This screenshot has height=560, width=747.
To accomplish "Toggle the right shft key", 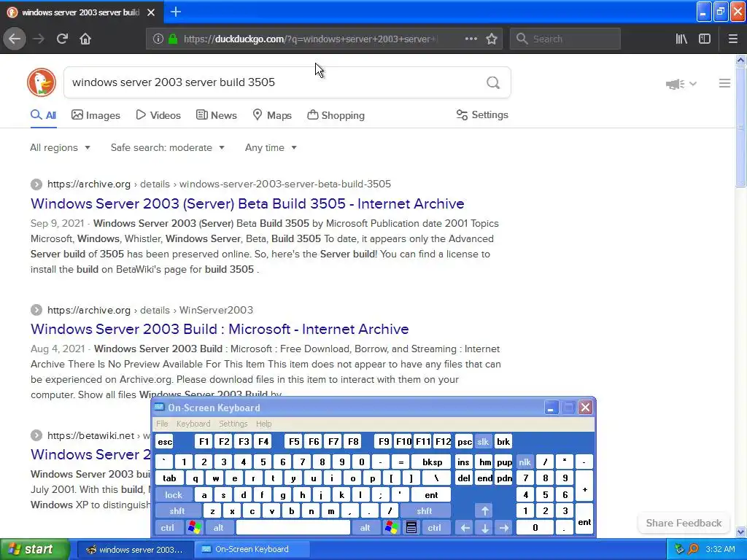I will coord(425,511).
